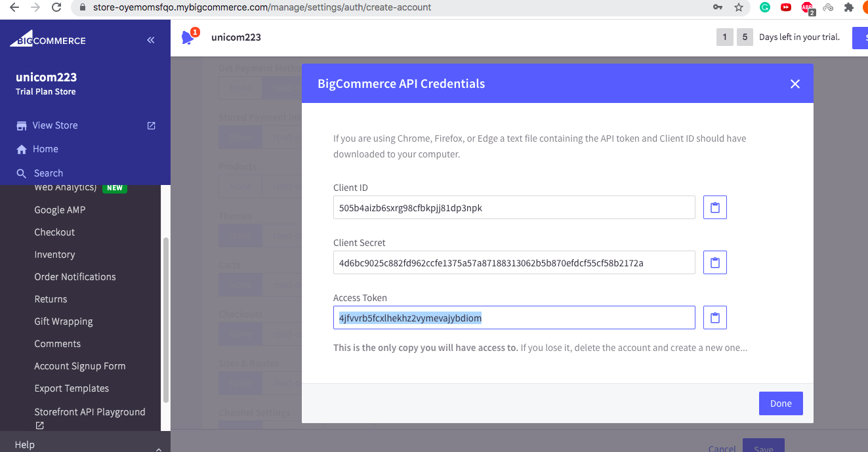
Task: Bookmark this page with star icon
Action: (739, 7)
